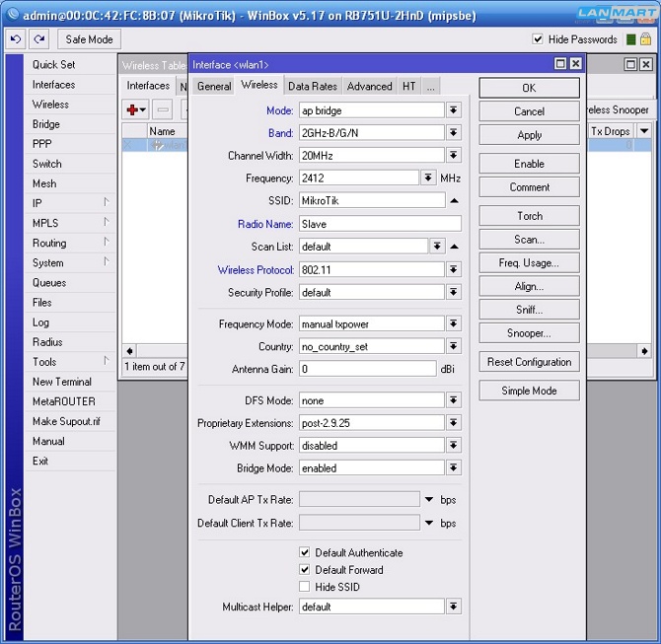Click the Apply button

529,135
